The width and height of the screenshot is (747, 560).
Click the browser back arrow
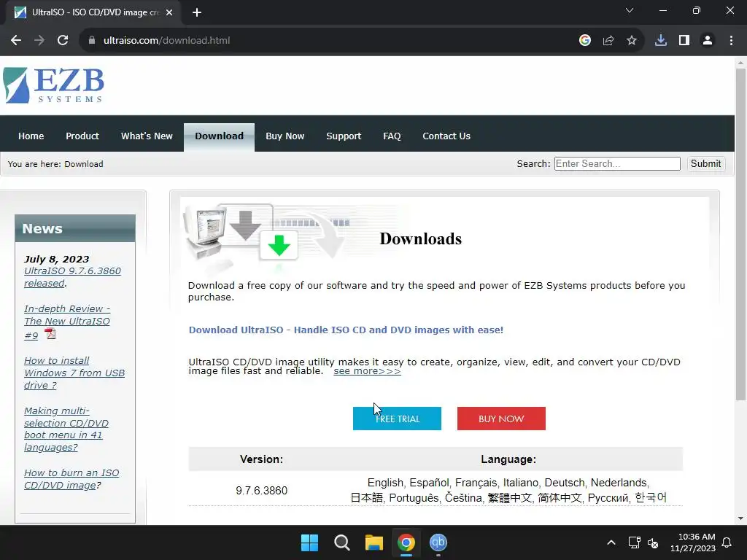point(16,41)
